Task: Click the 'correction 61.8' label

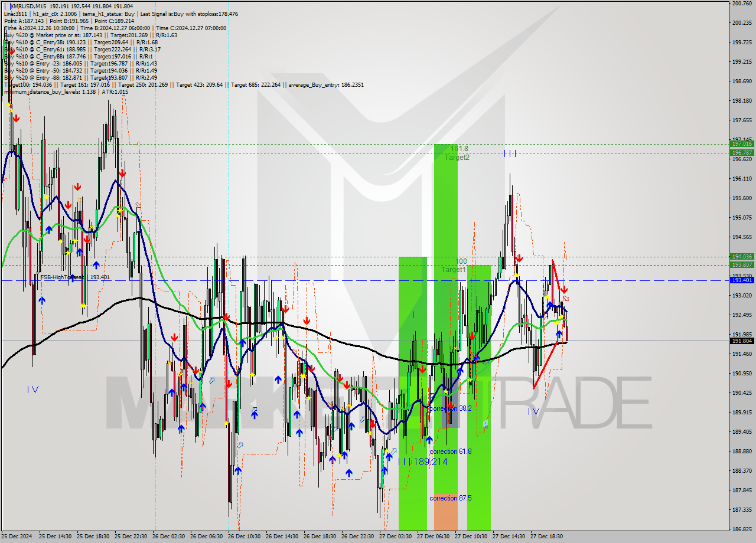Action: (x=450, y=452)
